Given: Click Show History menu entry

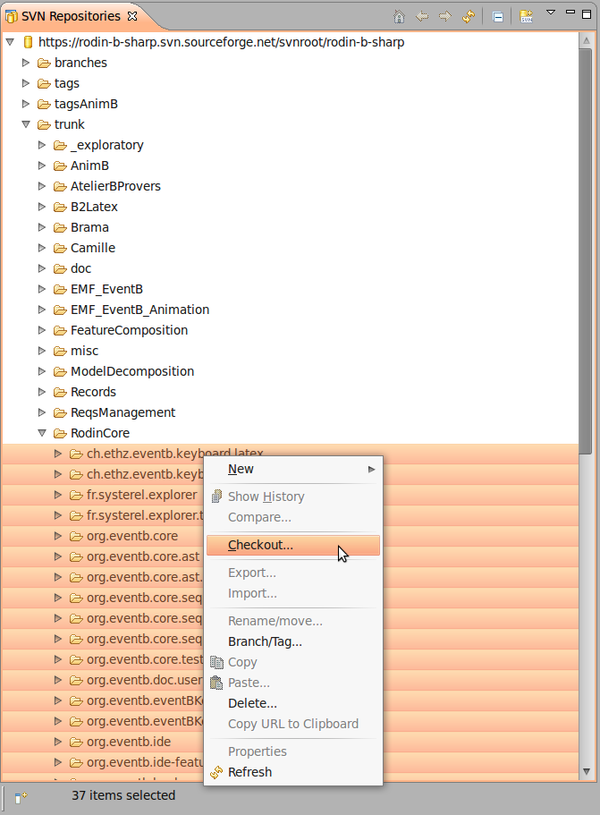Looking at the screenshot, I should (x=293, y=497).
